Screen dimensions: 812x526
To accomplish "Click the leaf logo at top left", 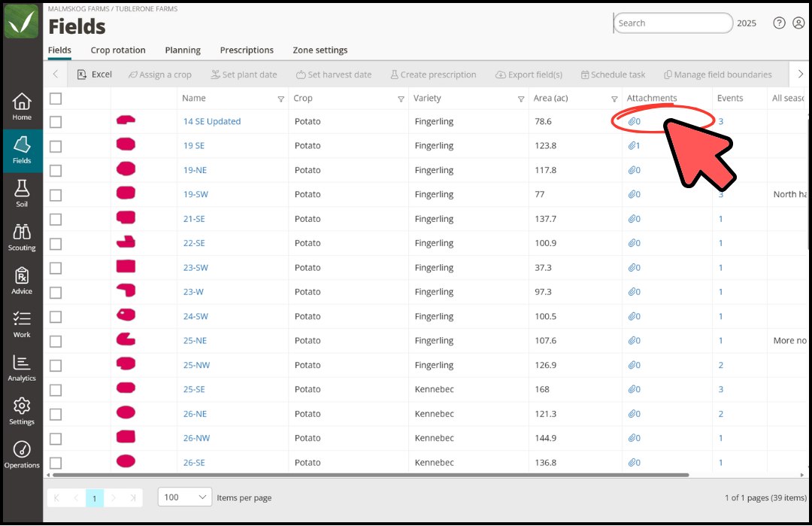I will [x=21, y=21].
